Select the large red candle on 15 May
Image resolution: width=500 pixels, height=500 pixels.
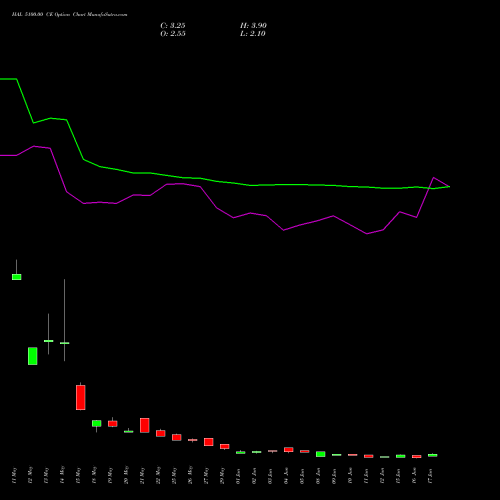click(x=81, y=397)
